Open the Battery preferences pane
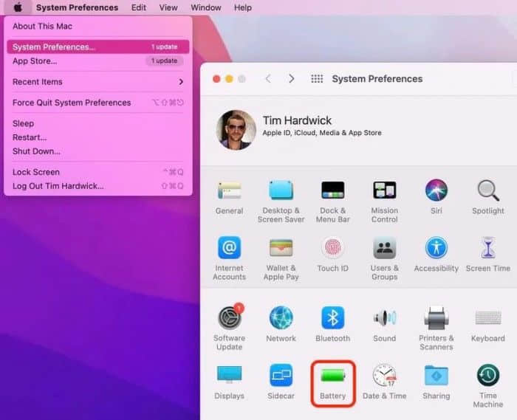517x420 pixels. click(332, 383)
